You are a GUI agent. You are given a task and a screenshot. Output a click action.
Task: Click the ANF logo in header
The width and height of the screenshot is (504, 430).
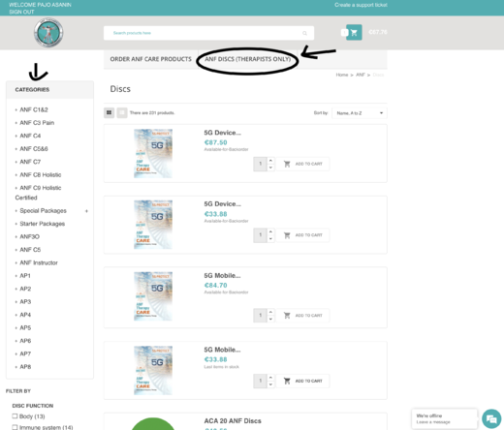point(48,33)
